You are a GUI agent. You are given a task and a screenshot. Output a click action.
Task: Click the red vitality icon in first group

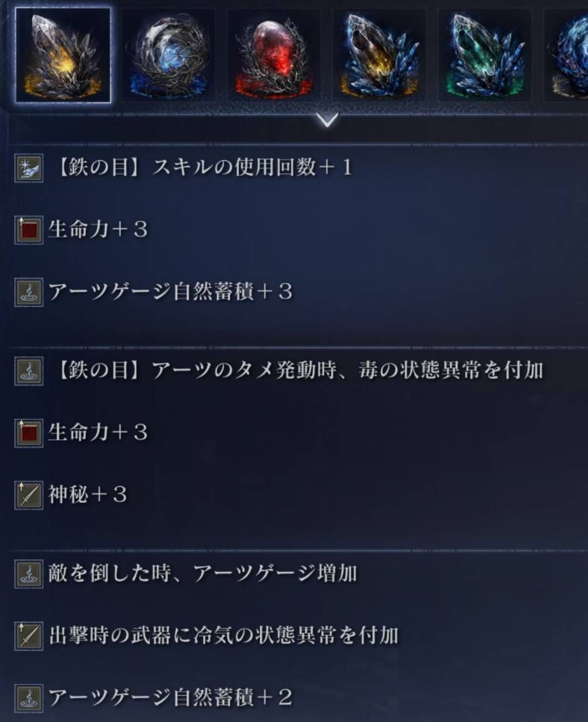point(29,229)
